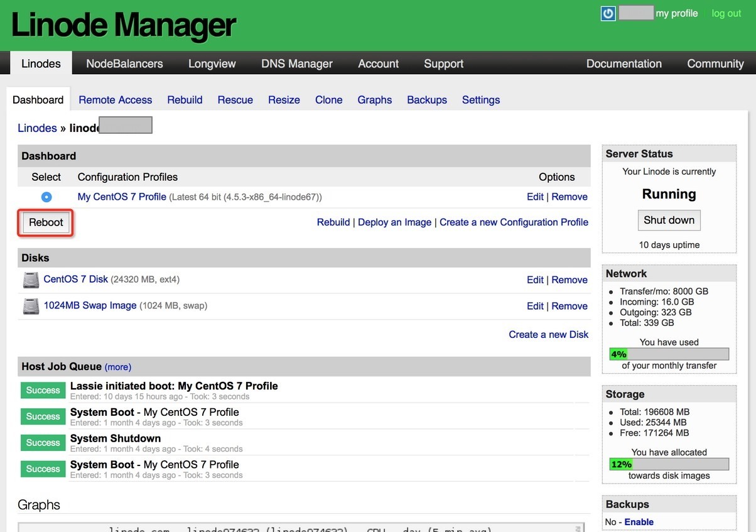This screenshot has height=532, width=756.
Task: Open the CentOS 7 Disk link
Action: point(76,279)
